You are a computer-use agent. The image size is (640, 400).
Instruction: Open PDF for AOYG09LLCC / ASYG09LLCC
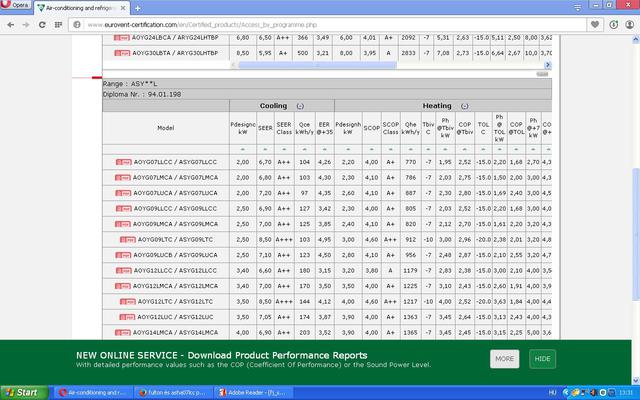[124, 209]
